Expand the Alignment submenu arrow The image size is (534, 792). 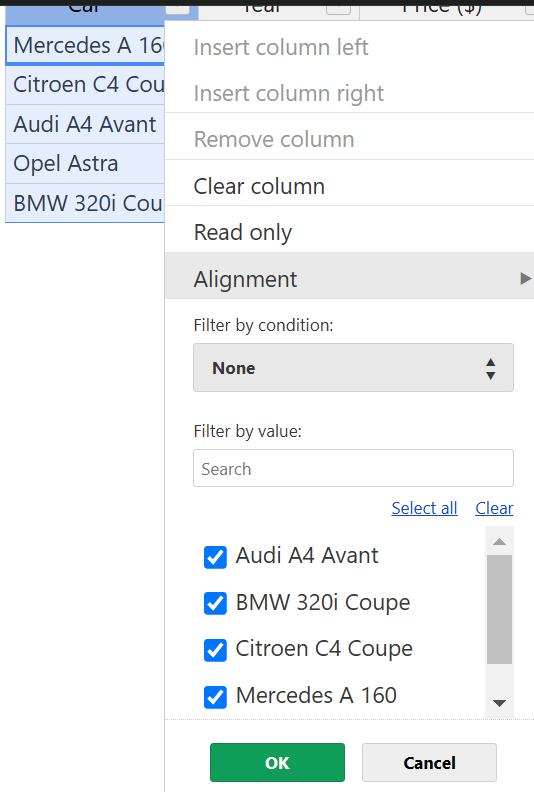pyautogui.click(x=525, y=278)
